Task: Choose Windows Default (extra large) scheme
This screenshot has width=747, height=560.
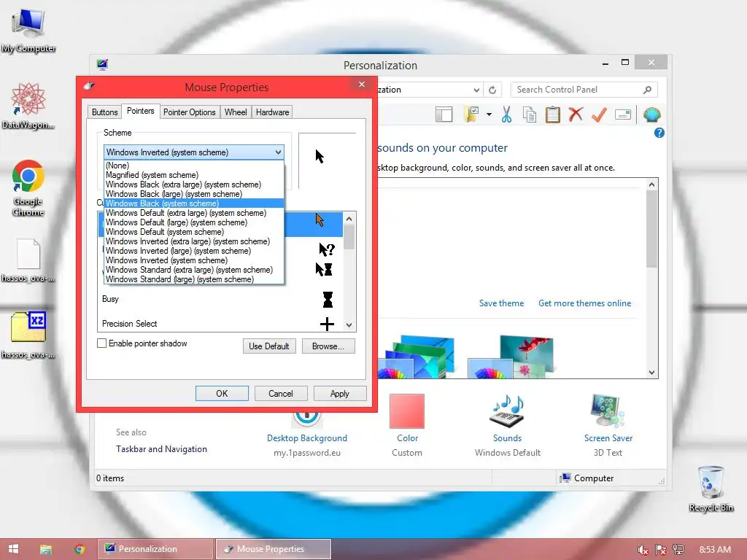Action: pyautogui.click(x=194, y=213)
